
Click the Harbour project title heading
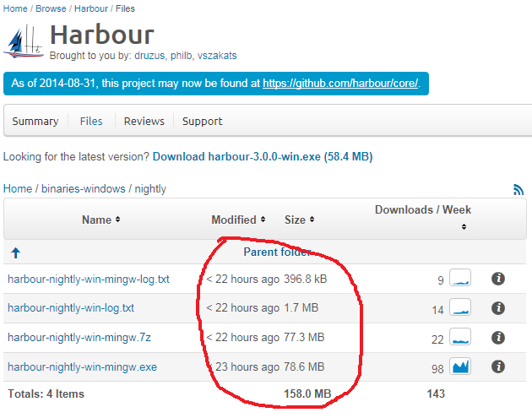click(x=102, y=35)
